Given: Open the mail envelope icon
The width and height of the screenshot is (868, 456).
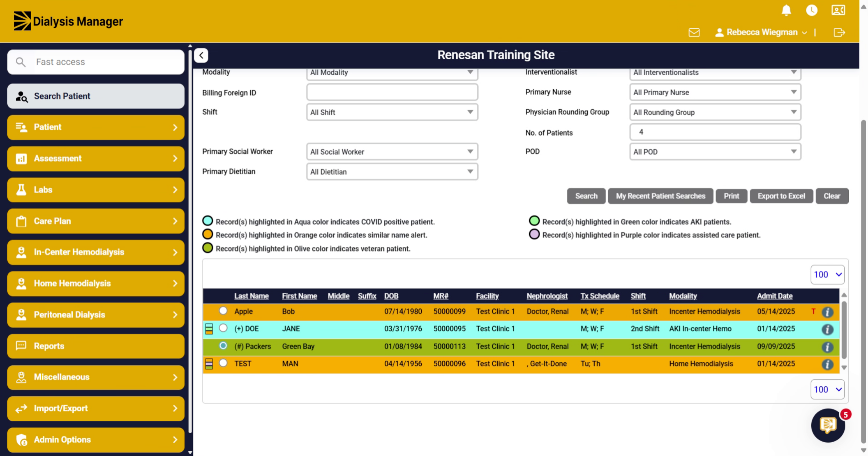Looking at the screenshot, I should (x=694, y=33).
